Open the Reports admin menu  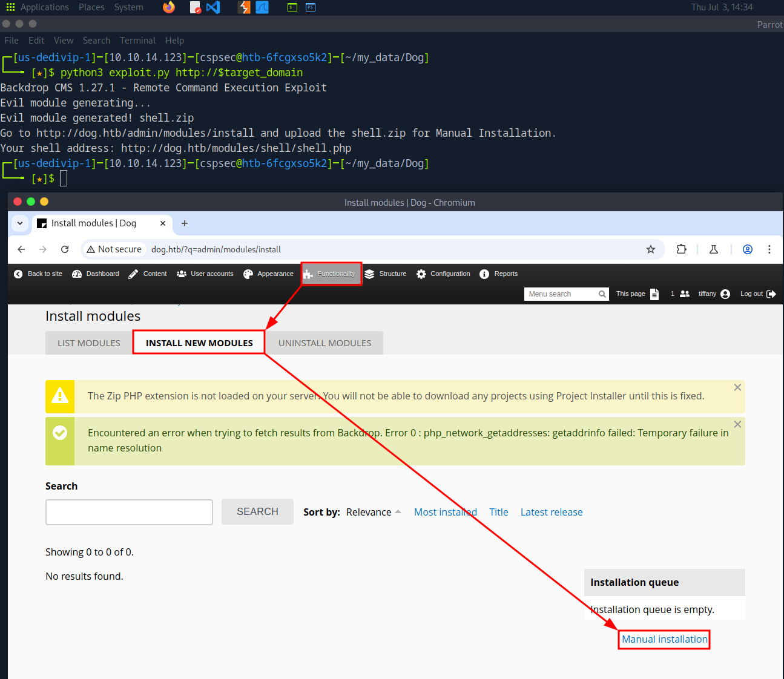coord(499,274)
